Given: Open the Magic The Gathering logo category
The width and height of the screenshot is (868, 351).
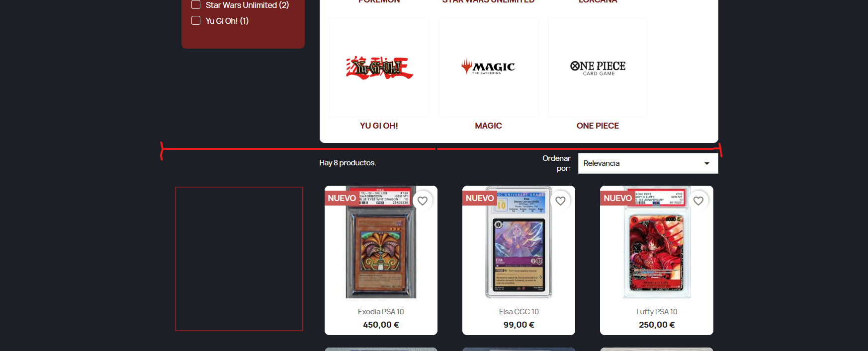Looking at the screenshot, I should [x=489, y=68].
